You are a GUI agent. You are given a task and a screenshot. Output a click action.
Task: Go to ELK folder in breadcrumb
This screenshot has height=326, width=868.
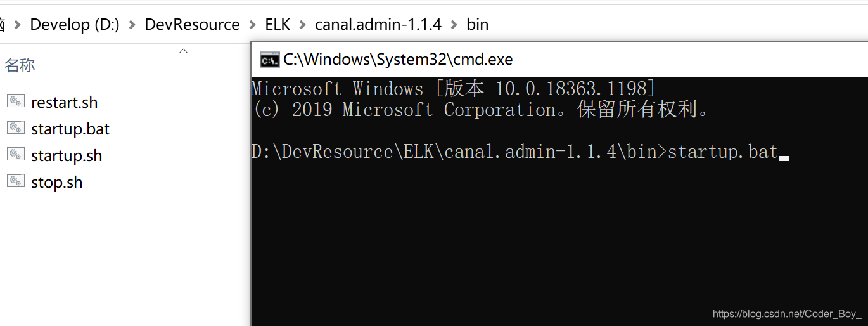point(278,25)
